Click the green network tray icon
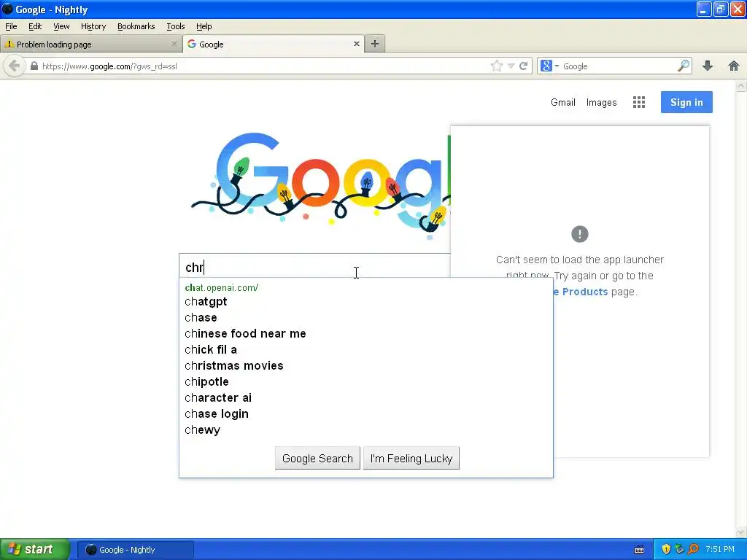Image resolution: width=747 pixels, height=560 pixels. [680, 550]
